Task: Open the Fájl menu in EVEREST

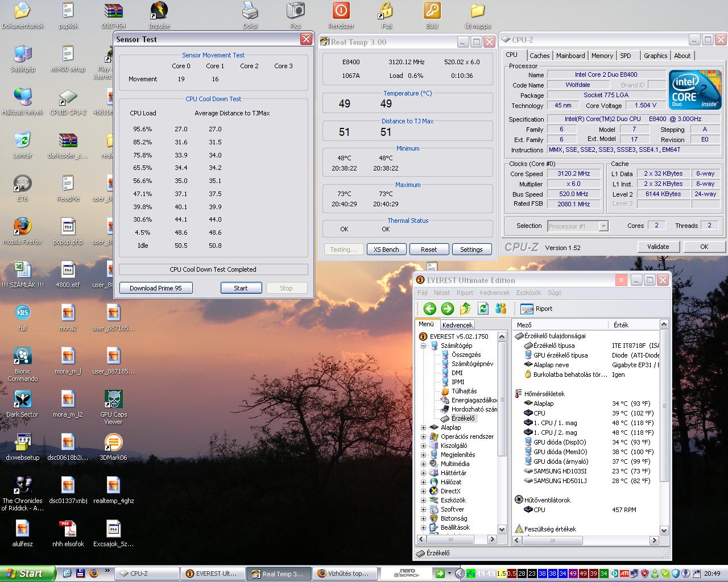Action: pos(423,293)
